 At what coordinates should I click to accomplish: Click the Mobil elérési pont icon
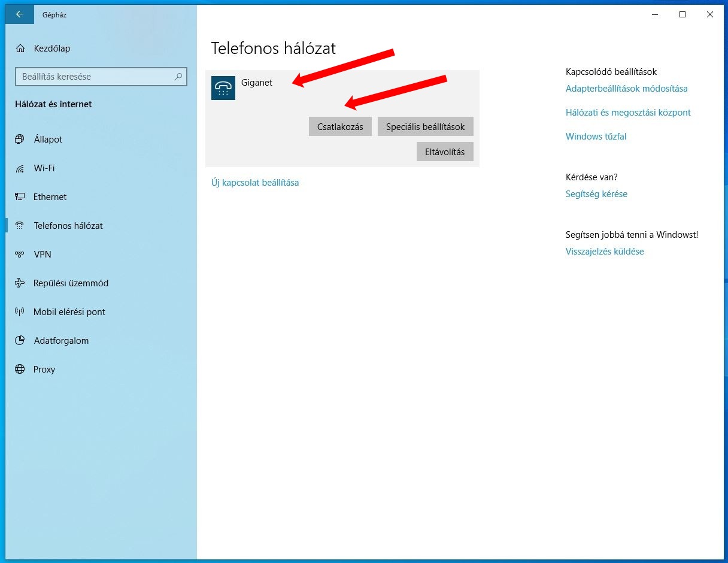click(20, 312)
